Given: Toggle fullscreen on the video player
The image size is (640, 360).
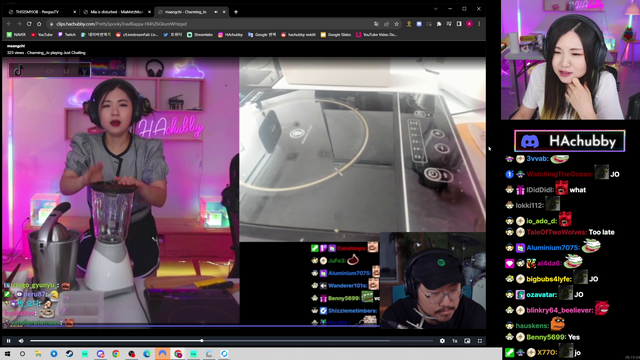Looking at the screenshot, I should point(480,341).
